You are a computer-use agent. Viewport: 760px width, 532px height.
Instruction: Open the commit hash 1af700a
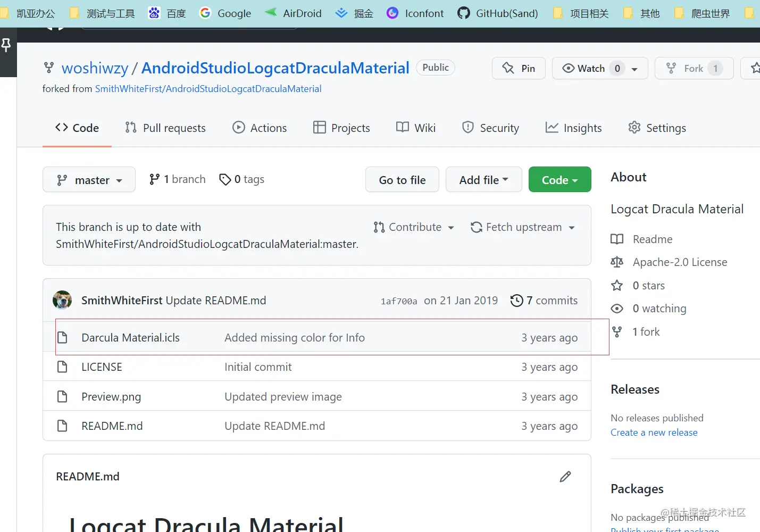(x=399, y=301)
